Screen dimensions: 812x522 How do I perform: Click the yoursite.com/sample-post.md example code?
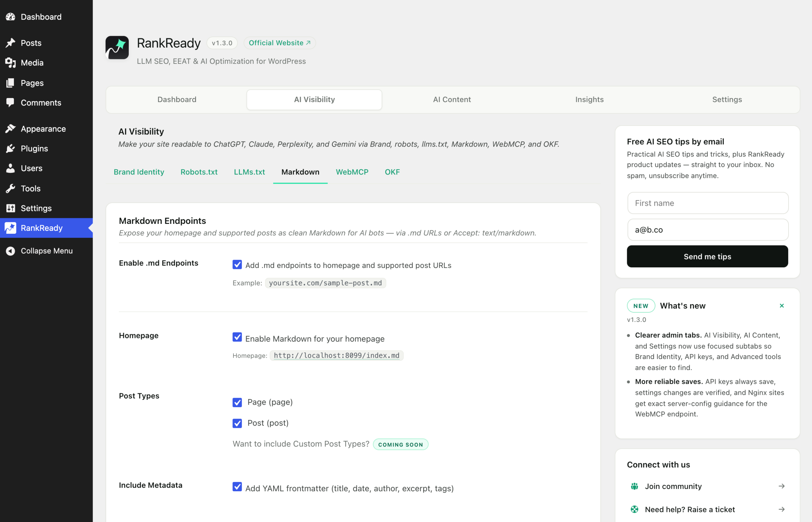coord(325,283)
